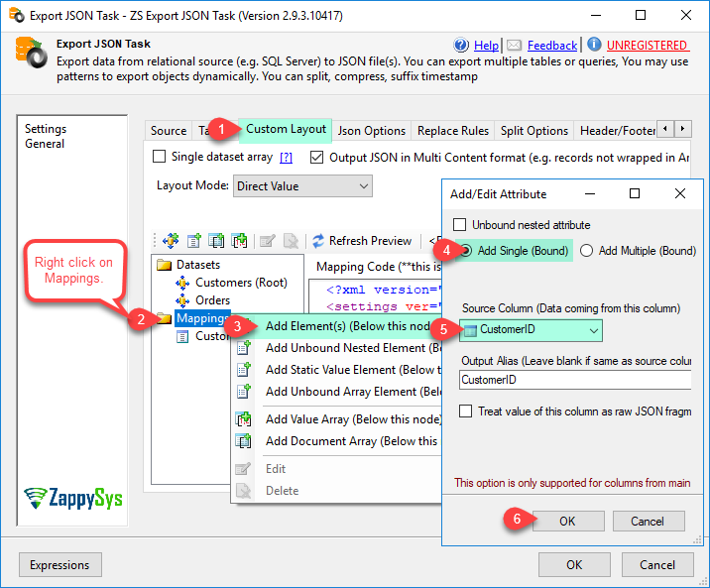
Task: Click the [?] help link
Action: [x=286, y=157]
